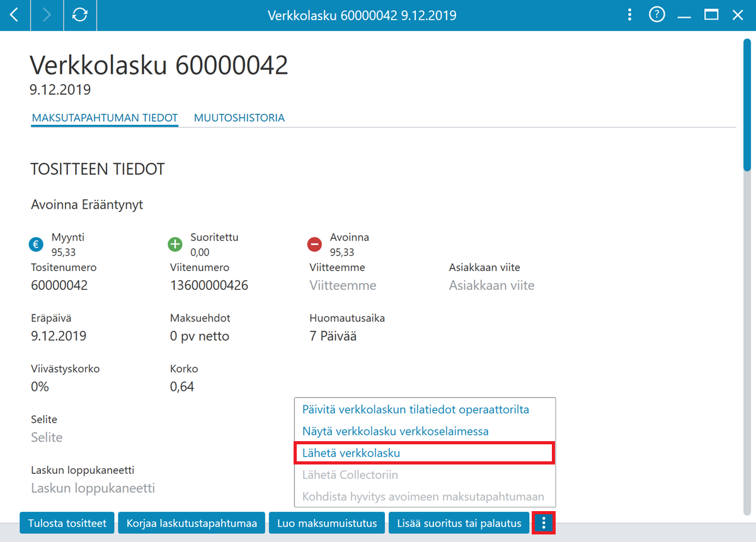The width and height of the screenshot is (756, 542).
Task: Open the title bar three-dot menu
Action: (629, 15)
